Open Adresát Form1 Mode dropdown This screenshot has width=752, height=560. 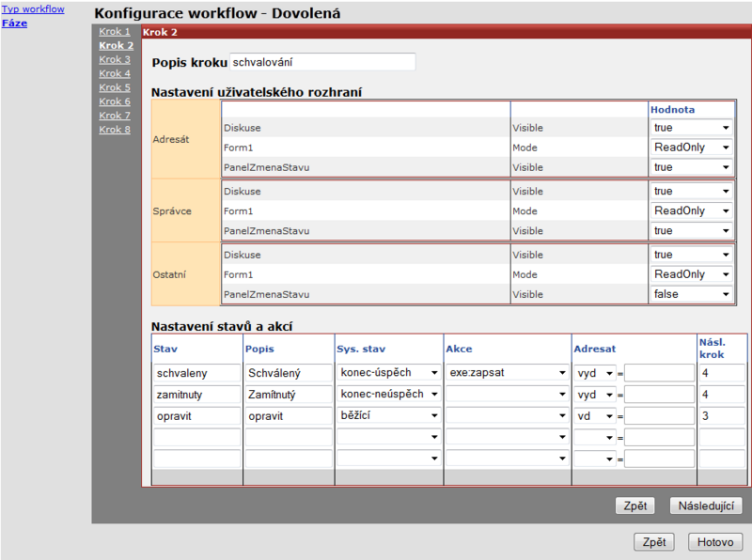[692, 148]
